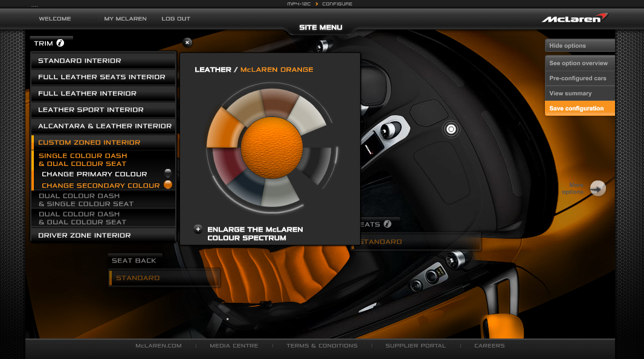644x359 pixels.
Task: Click the plus icon to enlarge colour spectrum
Action: (x=198, y=229)
